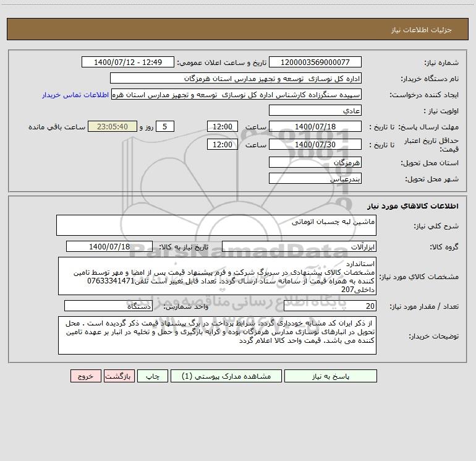This screenshot has height=461, width=476.
Task: Click the quantity field showing 20
Action: click(x=330, y=306)
